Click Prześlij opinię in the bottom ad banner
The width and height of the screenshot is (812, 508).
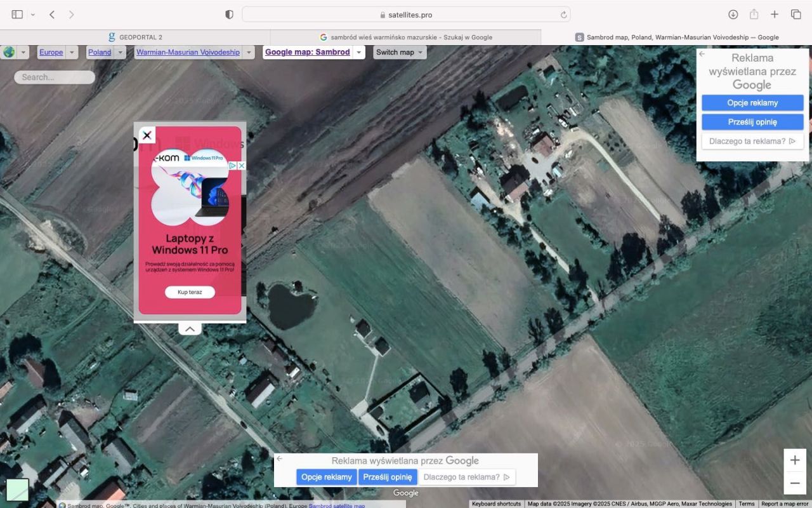tap(388, 477)
